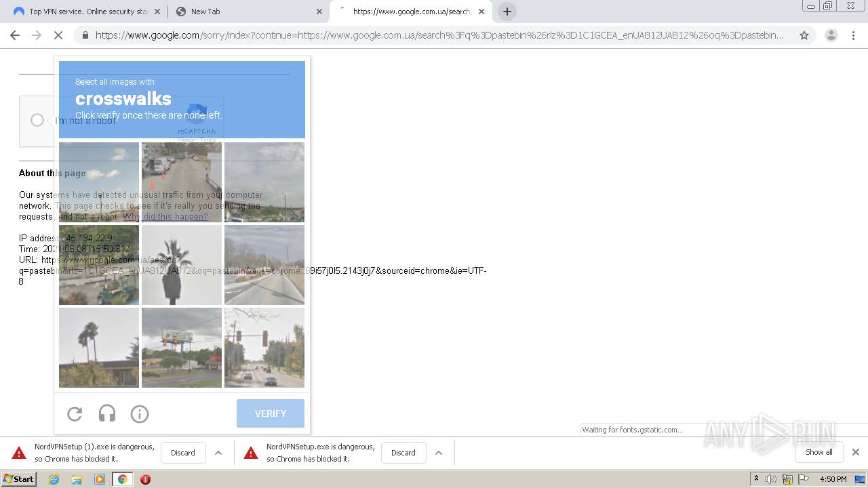Image resolution: width=868 pixels, height=488 pixels.
Task: Open the Chrome profile avatar menu
Action: coord(831,35)
